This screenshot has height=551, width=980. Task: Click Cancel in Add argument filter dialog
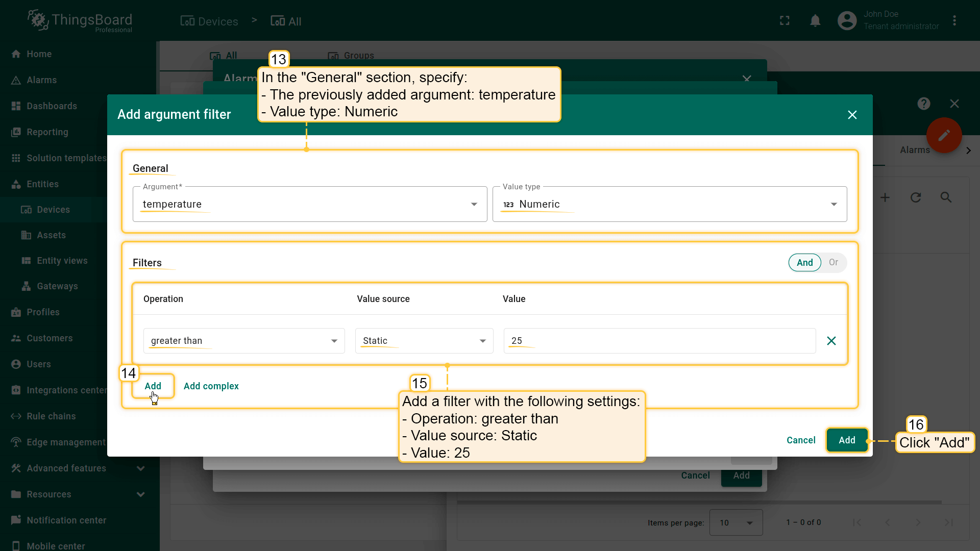800,440
